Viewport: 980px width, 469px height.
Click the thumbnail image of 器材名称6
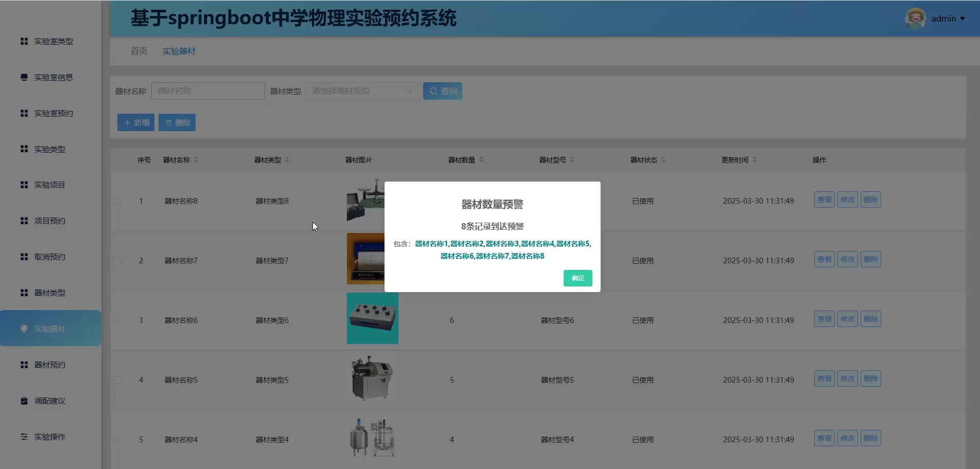point(372,318)
